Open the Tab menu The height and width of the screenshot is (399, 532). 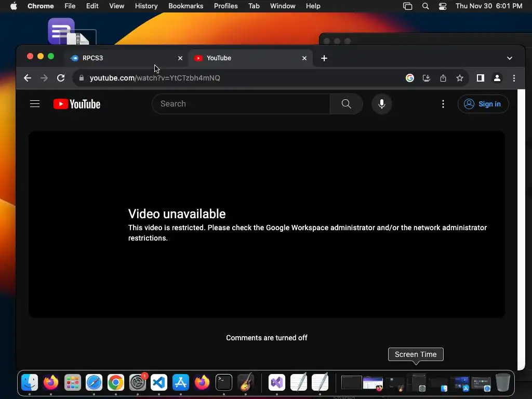click(x=254, y=6)
